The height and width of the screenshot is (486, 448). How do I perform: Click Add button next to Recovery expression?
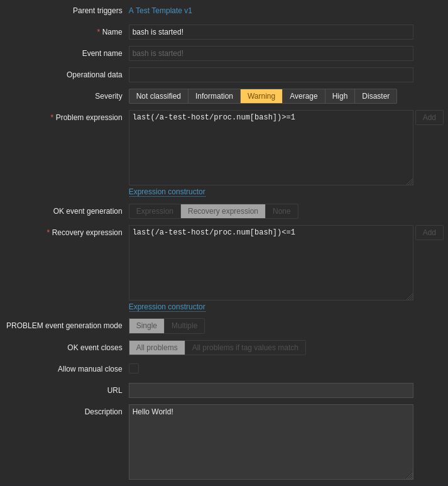point(429,233)
